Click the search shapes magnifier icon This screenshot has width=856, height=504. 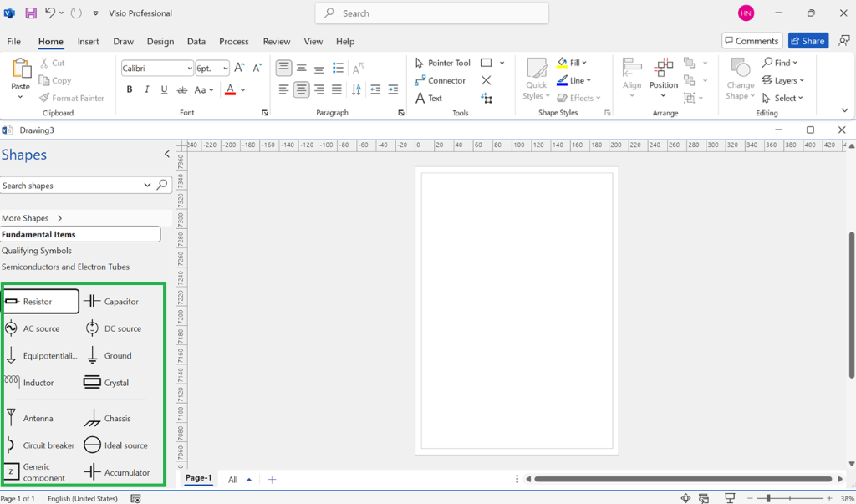(162, 185)
